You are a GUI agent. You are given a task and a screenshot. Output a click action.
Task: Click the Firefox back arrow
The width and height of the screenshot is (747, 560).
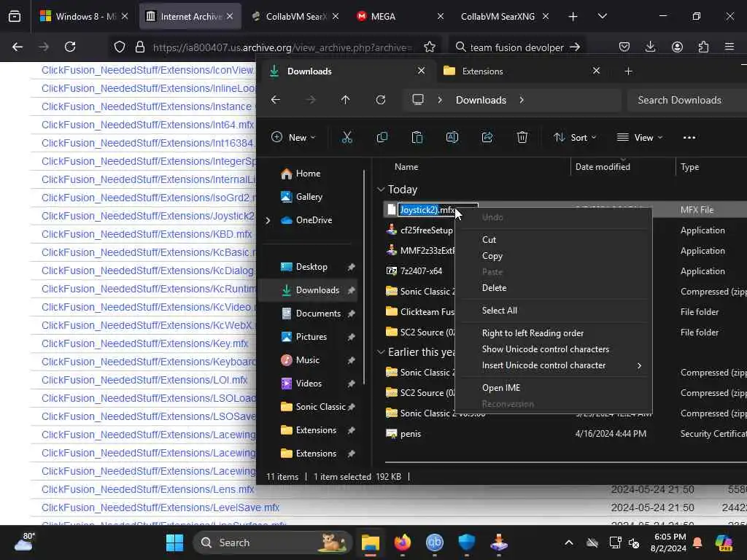pos(18,47)
